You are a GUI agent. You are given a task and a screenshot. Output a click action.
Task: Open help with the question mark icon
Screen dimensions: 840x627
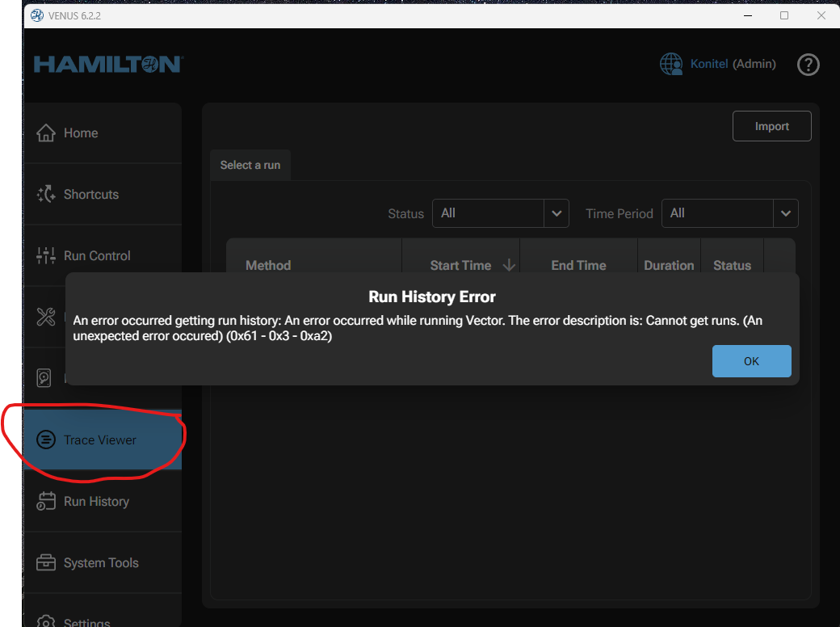point(808,65)
